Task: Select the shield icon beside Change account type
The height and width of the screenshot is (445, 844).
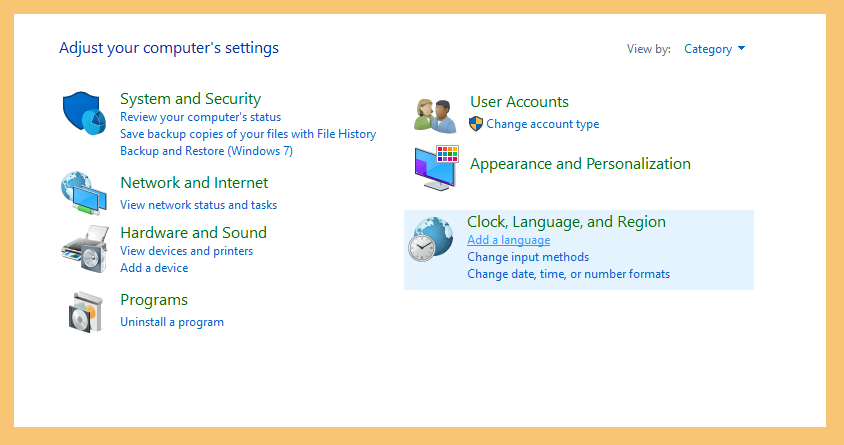Action: (x=476, y=124)
